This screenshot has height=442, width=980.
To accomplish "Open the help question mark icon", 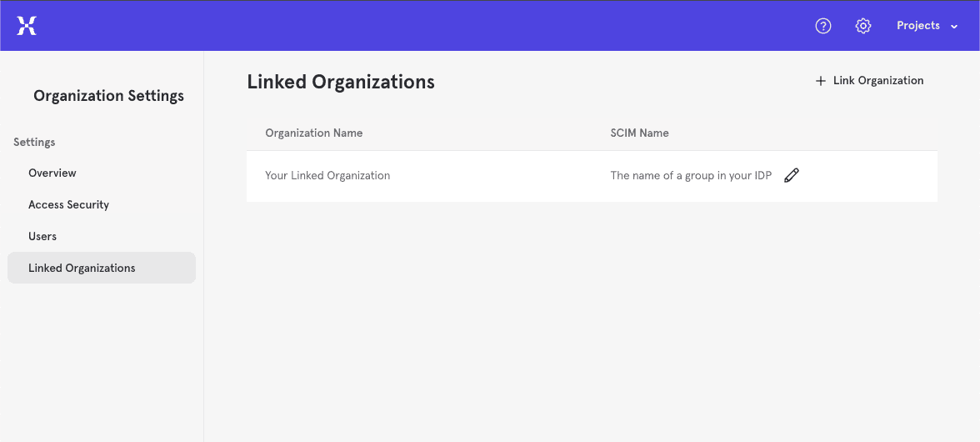I will pos(823,26).
